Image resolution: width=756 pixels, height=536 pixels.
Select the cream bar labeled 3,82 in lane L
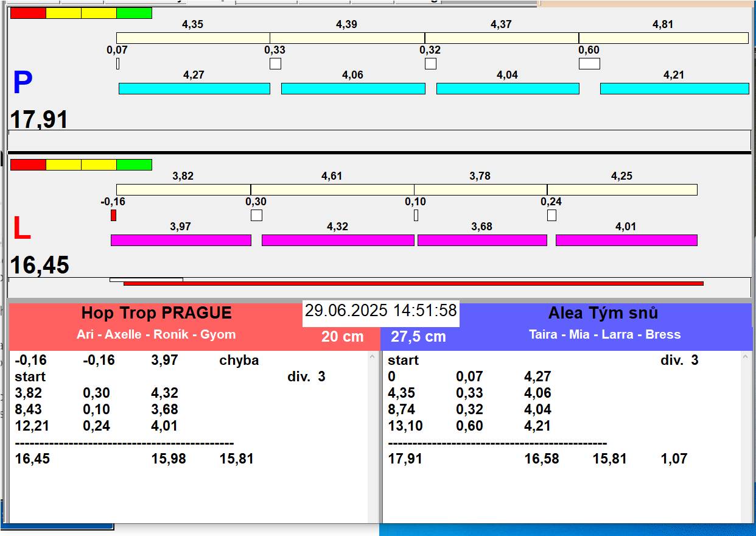point(183,189)
